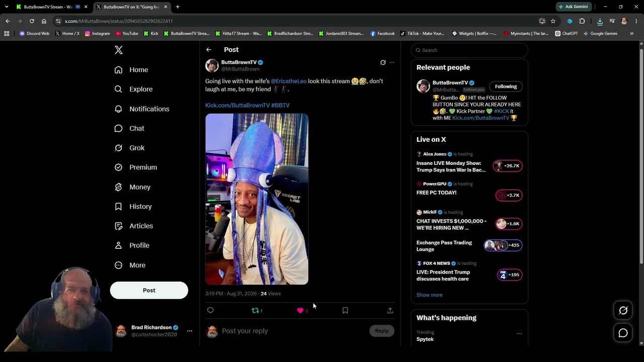644x362 pixels.
Task: Open Money in the X sidebar
Action: (132, 187)
